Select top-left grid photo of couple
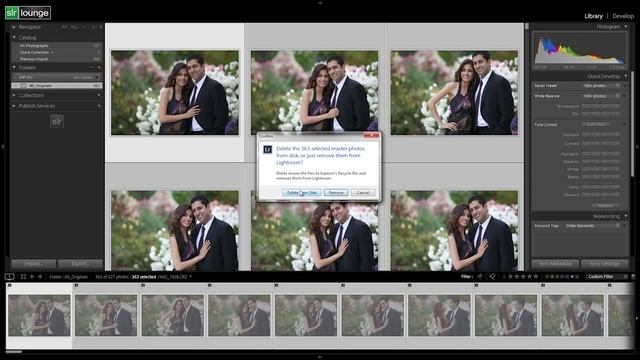The width and height of the screenshot is (640, 360). [x=175, y=93]
